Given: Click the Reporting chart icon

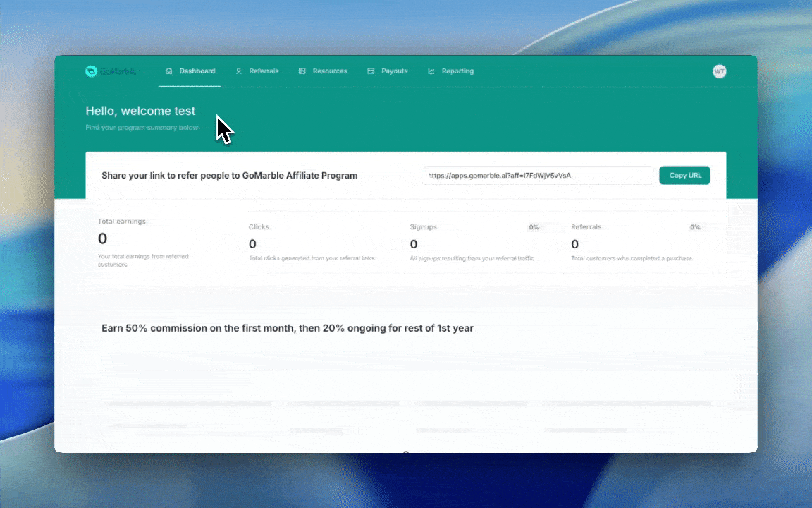Looking at the screenshot, I should (x=431, y=71).
